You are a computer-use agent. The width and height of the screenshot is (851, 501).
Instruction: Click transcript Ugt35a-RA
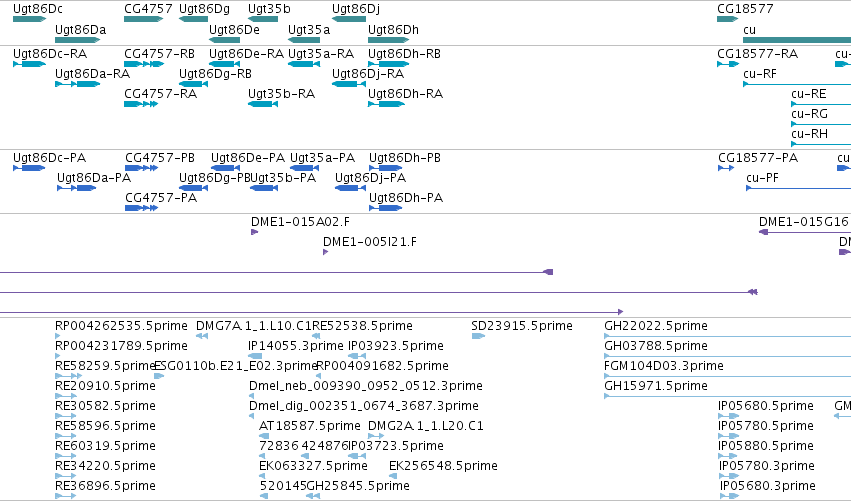(x=304, y=64)
